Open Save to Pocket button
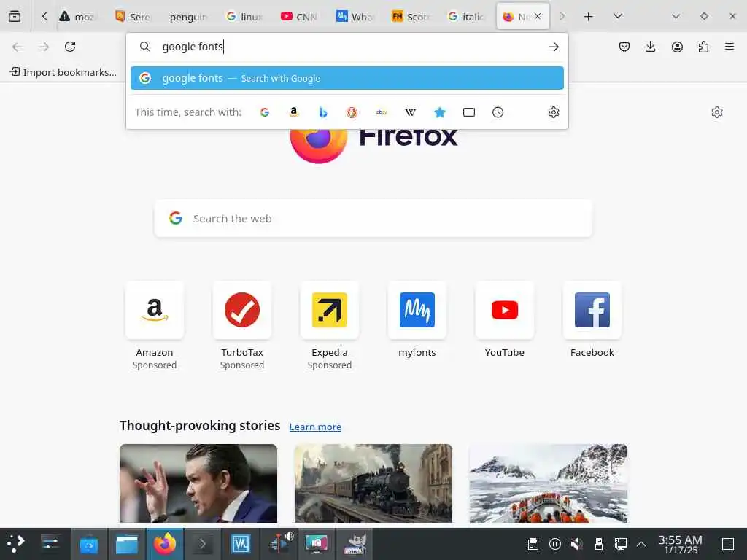747x560 pixels. (x=624, y=47)
